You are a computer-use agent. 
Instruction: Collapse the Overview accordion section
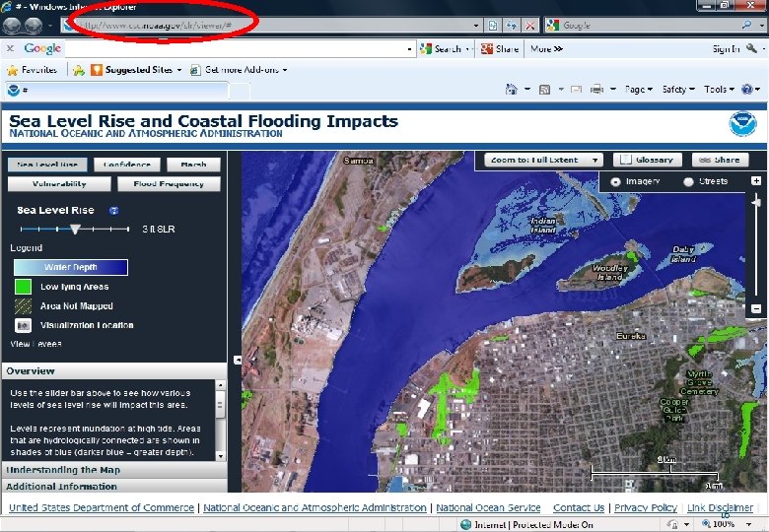(x=114, y=370)
